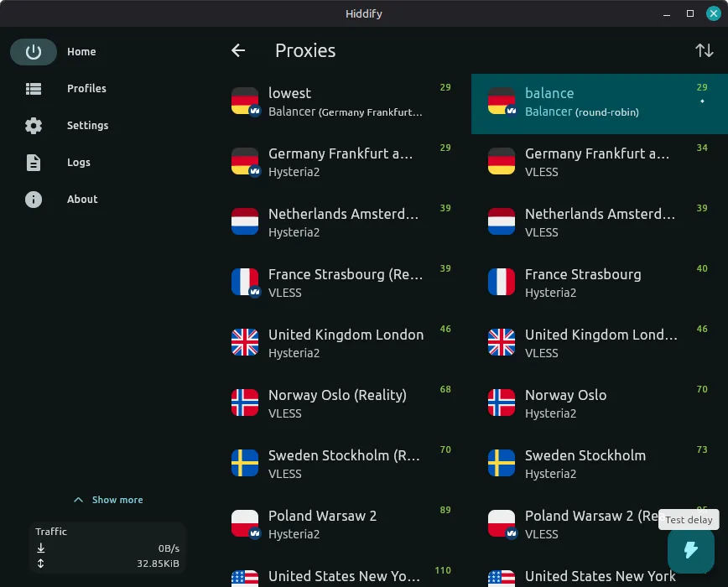The height and width of the screenshot is (587, 728).
Task: Click Netherlands flag of Amsterdam VLESS row
Action: pyautogui.click(x=502, y=221)
